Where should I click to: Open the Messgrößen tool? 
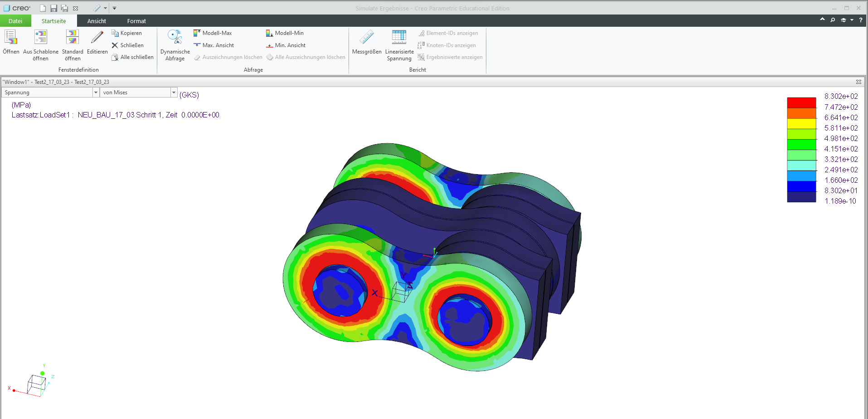pos(367,44)
